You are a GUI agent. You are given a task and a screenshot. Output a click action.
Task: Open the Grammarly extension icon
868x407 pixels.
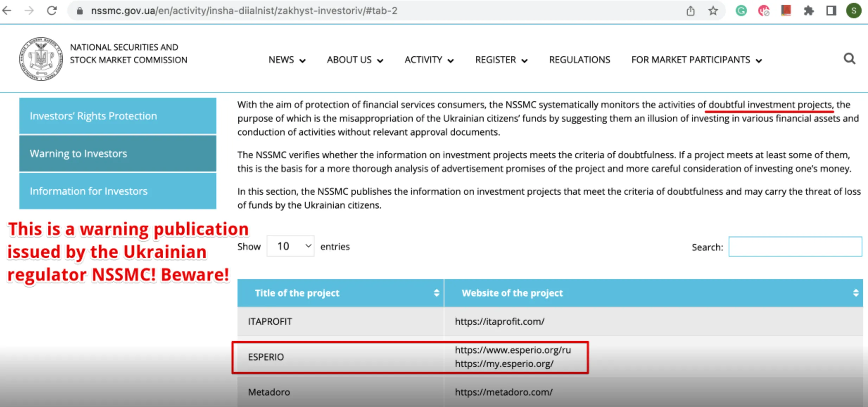coord(741,11)
